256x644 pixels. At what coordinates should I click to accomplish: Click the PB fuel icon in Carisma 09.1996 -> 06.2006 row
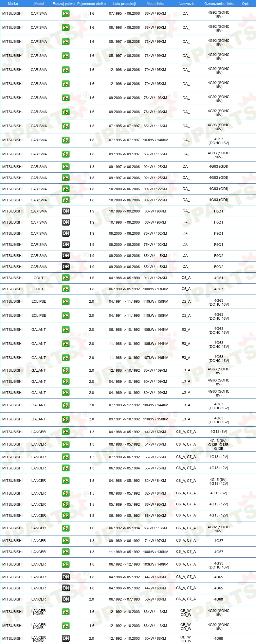66,28
